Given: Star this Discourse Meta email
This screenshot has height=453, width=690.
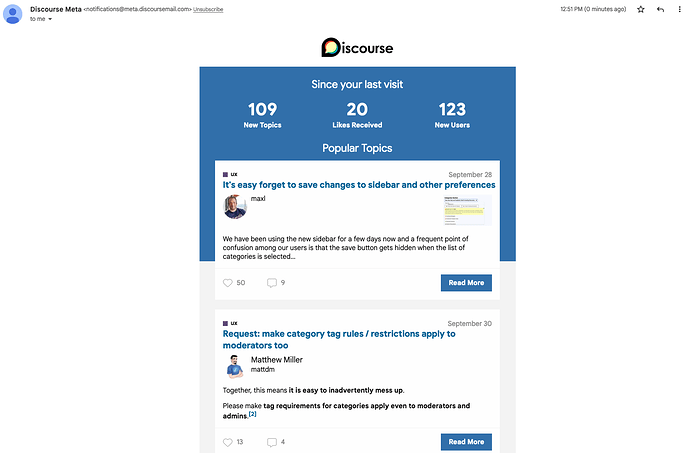Looking at the screenshot, I should (641, 9).
